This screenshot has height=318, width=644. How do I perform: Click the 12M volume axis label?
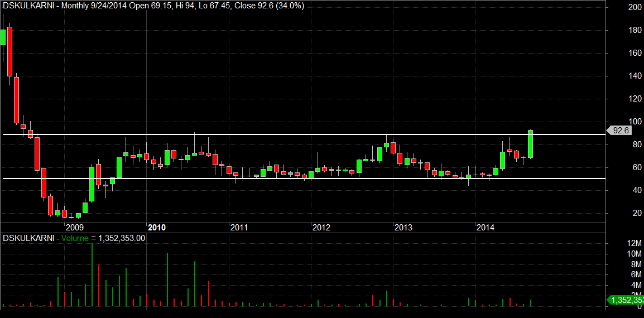coord(635,242)
